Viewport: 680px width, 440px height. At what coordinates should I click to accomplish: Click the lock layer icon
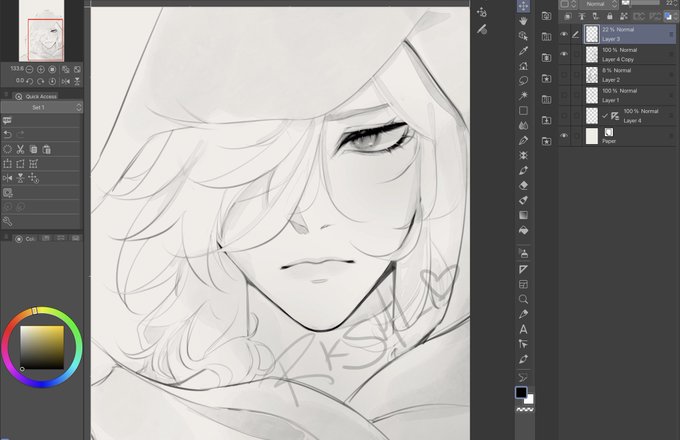(x=610, y=16)
